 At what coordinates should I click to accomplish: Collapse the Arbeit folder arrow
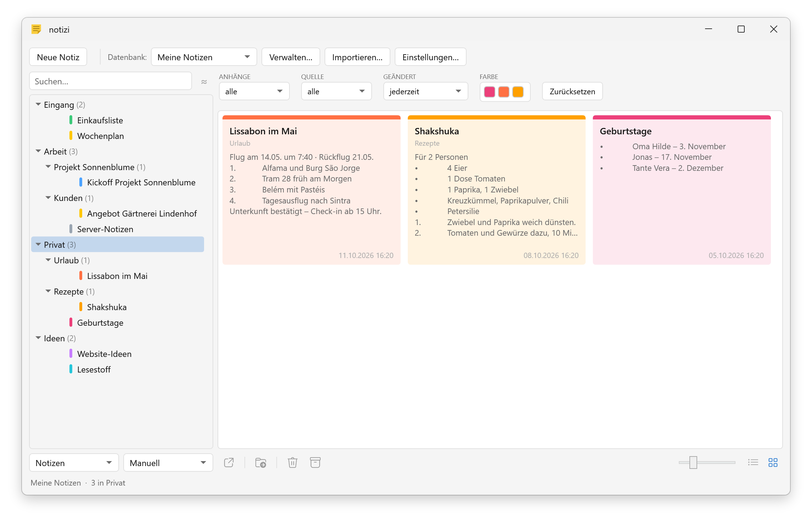click(x=38, y=151)
